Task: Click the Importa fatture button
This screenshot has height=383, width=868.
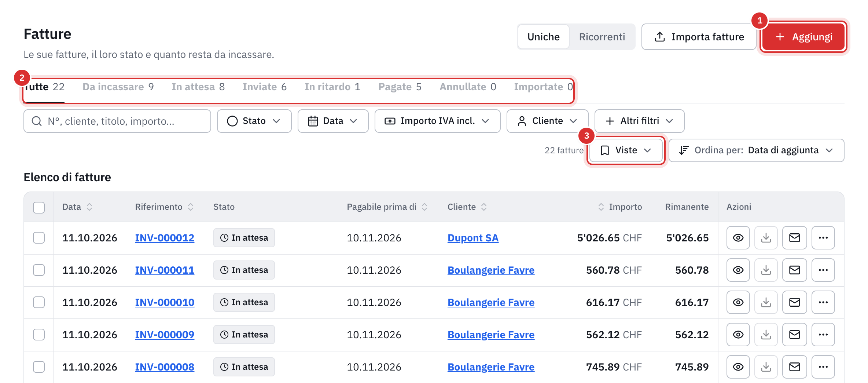Action: pos(699,37)
